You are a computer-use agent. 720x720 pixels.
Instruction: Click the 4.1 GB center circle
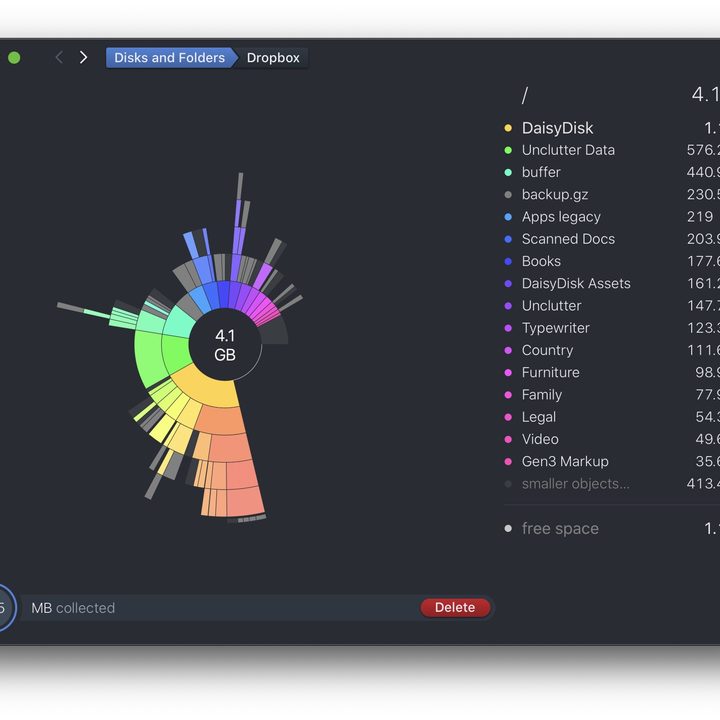coord(225,345)
